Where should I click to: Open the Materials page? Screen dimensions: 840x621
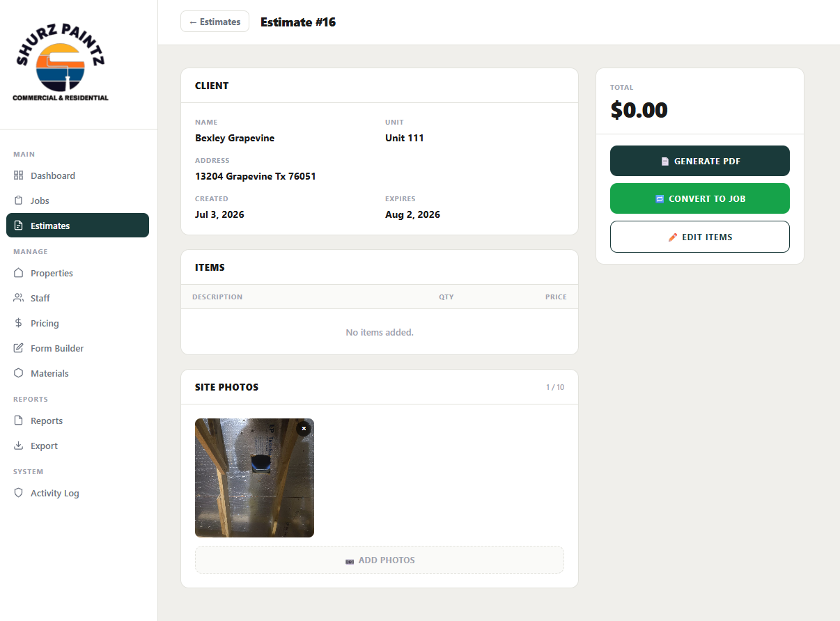coord(77,373)
